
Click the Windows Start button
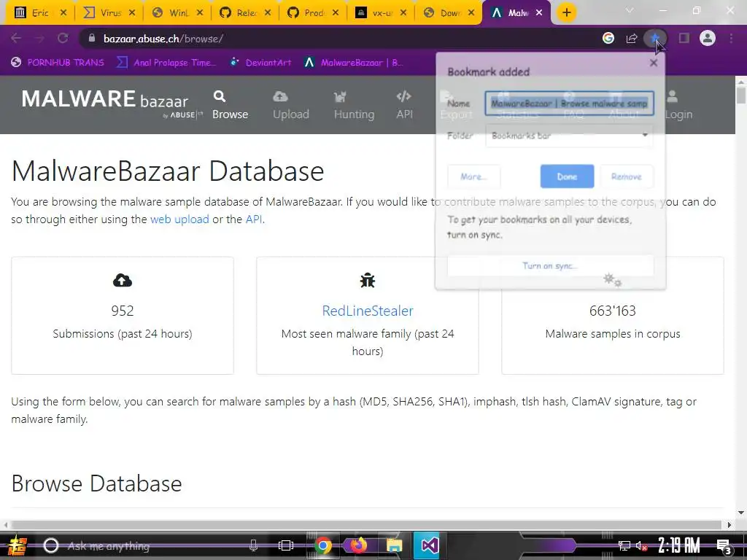pos(16,545)
